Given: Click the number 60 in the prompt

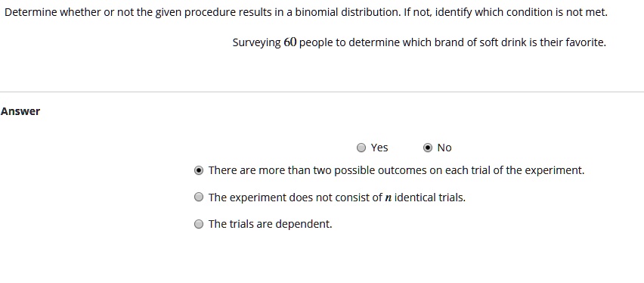Looking at the screenshot, I should 290,42.
